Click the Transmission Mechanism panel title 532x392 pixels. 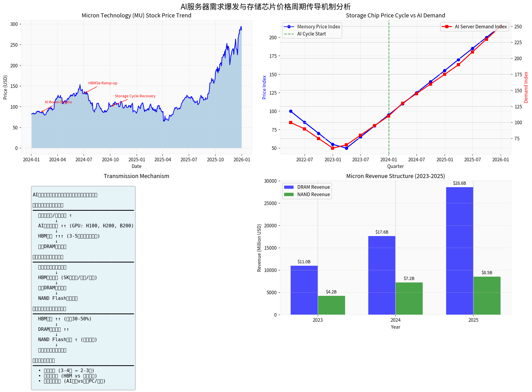(x=136, y=176)
